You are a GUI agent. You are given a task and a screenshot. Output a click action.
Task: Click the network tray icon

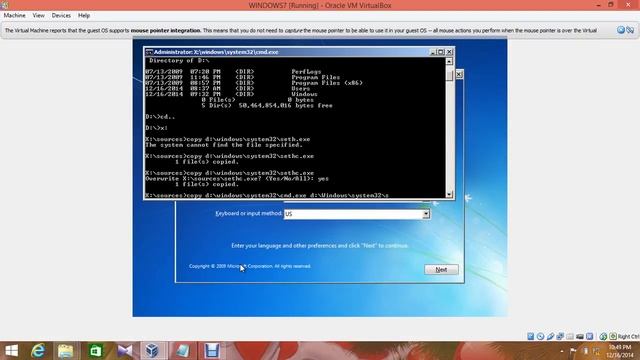(x=596, y=351)
